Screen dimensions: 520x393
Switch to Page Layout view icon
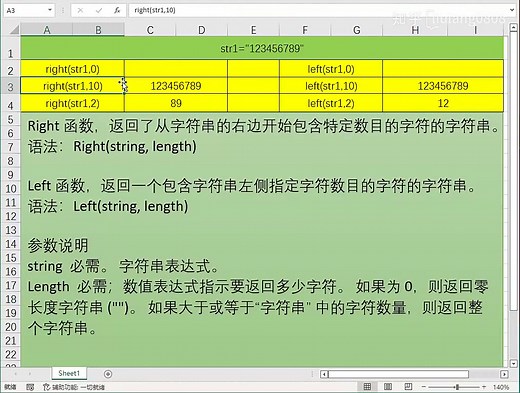pos(388,387)
